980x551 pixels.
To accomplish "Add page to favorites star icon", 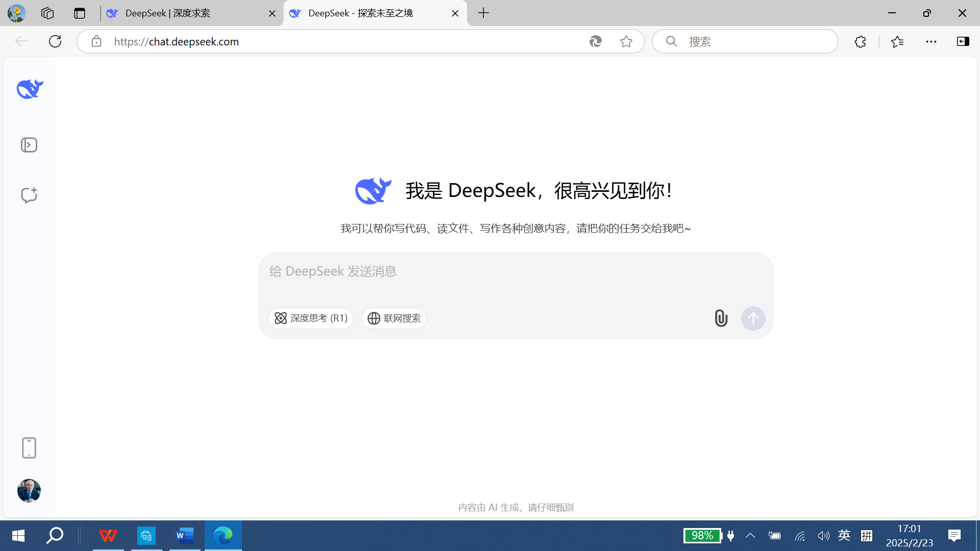I will point(626,41).
